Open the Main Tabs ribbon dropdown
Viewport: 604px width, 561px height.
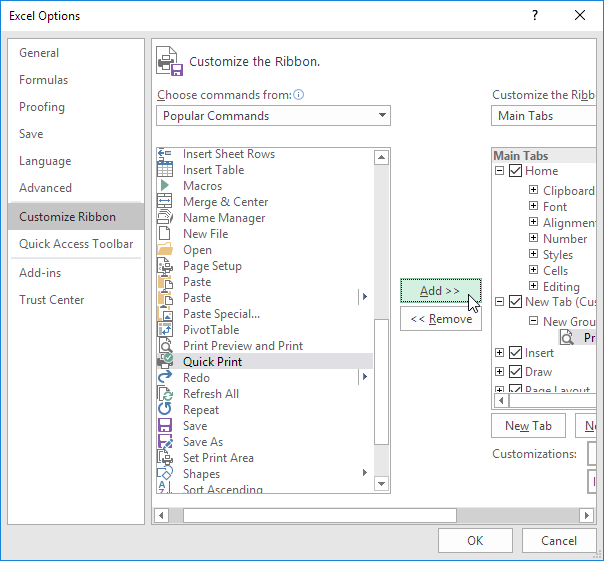pos(544,116)
